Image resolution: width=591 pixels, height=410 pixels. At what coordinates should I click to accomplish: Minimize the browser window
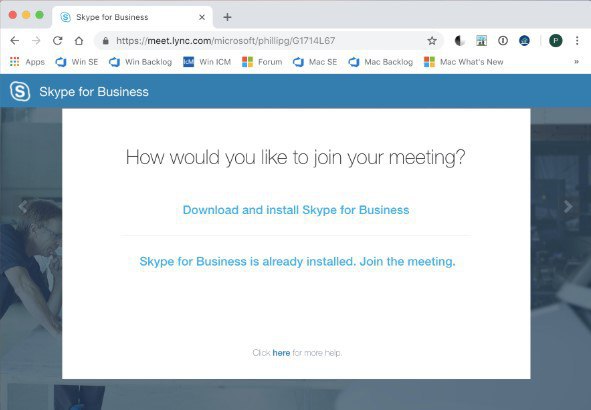click(x=26, y=15)
